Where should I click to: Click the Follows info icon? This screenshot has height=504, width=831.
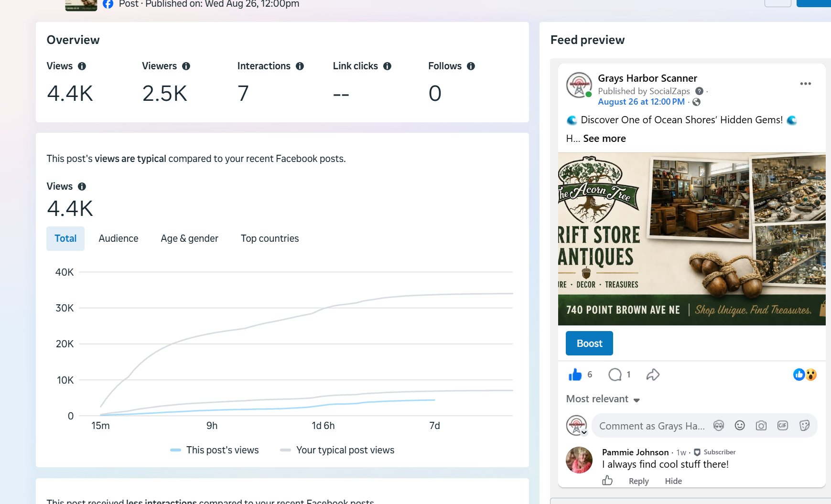coord(471,66)
